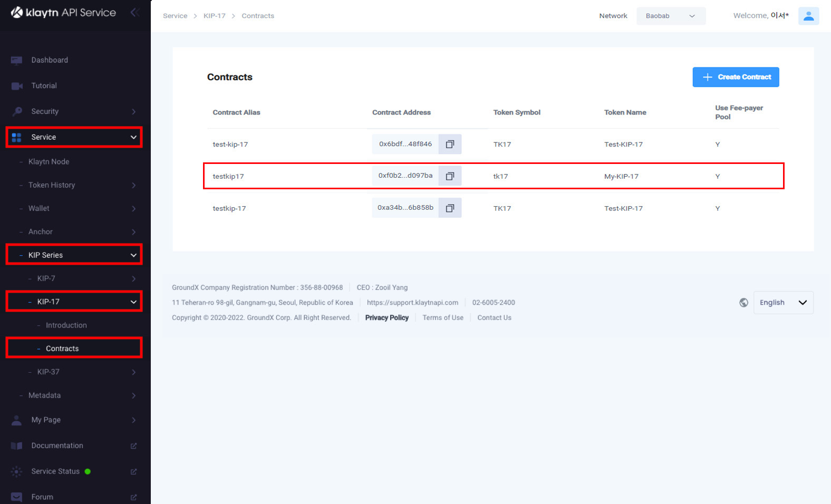
Task: Click the KIP-17 breadcrumb link
Action: (214, 16)
